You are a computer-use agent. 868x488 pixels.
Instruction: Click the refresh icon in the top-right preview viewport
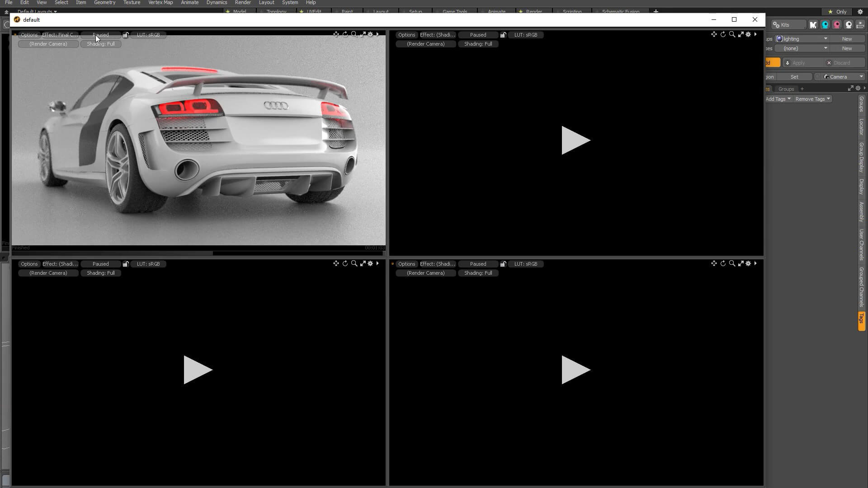[723, 34]
